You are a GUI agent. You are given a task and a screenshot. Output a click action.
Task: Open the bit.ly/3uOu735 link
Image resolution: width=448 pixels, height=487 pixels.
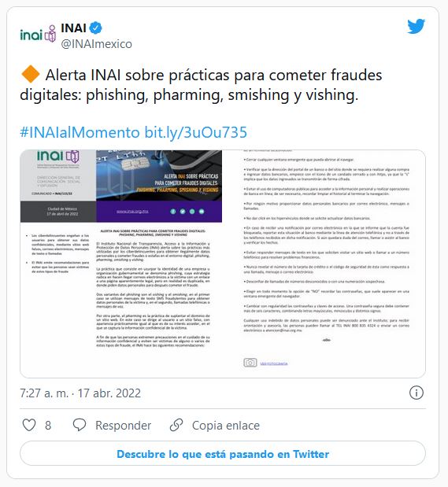[x=195, y=132]
